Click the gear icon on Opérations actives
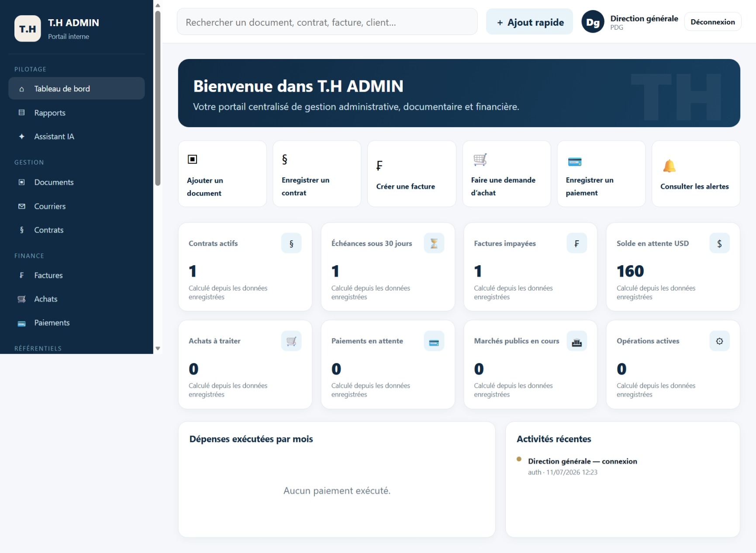The image size is (756, 553). 719,341
